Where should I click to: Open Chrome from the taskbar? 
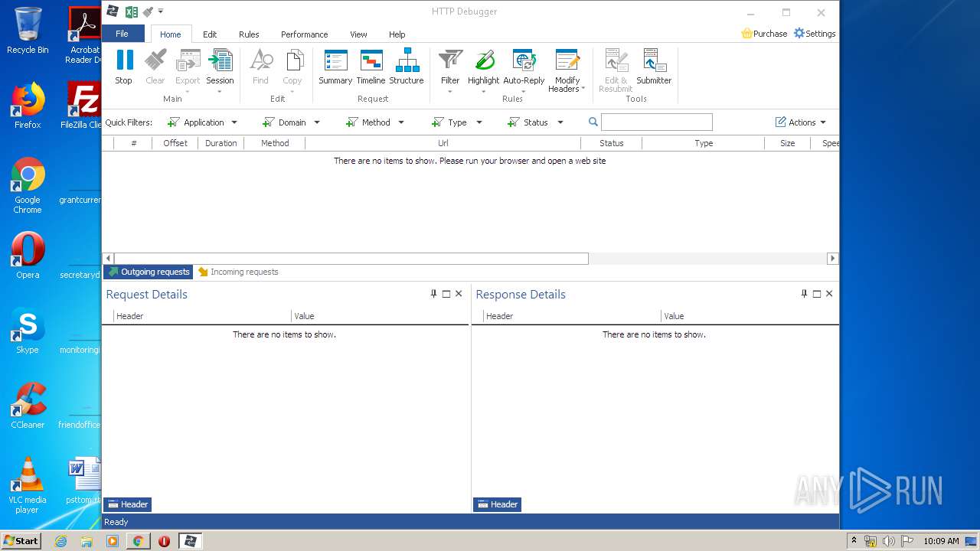[138, 541]
